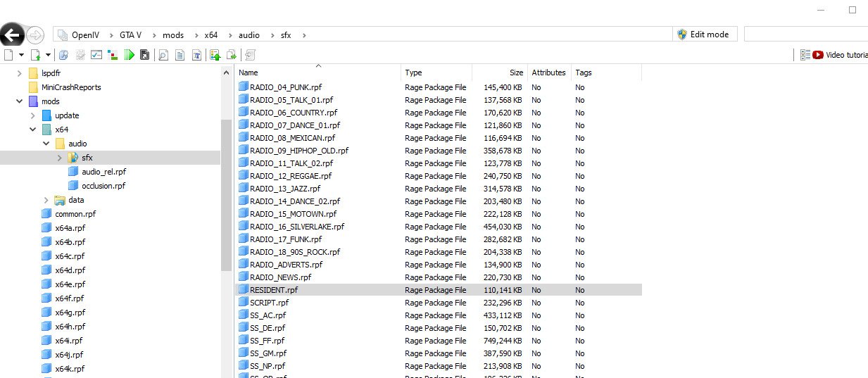The height and width of the screenshot is (378, 868).
Task: Click the green play arrow toolbar icon
Action: [x=129, y=54]
